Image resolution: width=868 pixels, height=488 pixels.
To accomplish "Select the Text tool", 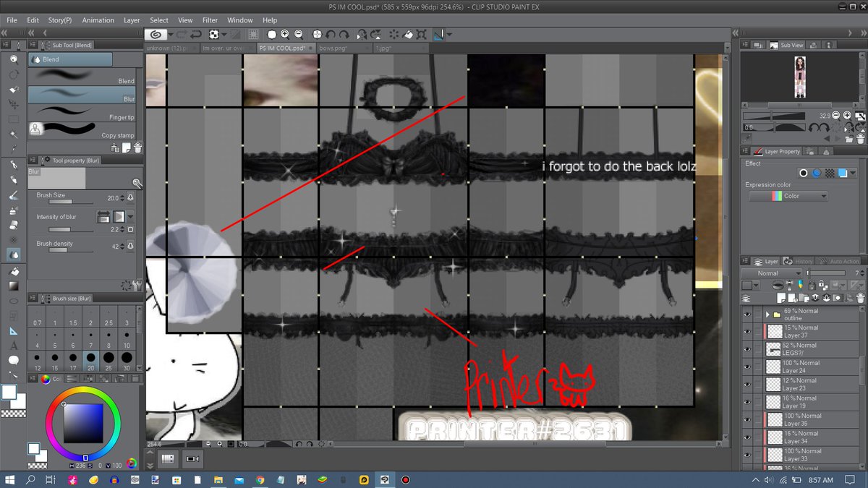I will [x=14, y=346].
